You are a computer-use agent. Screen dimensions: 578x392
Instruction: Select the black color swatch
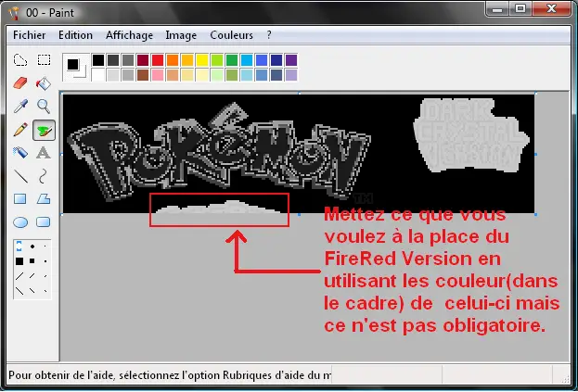click(98, 60)
